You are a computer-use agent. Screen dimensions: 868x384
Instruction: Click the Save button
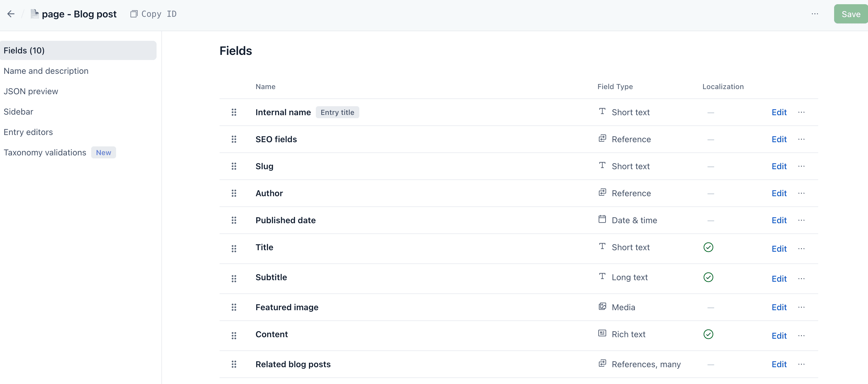[851, 14]
